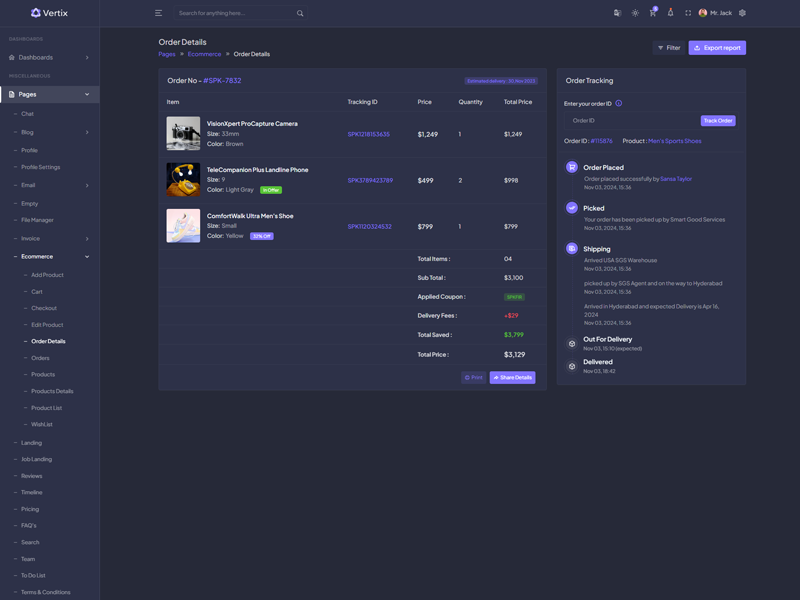The height and width of the screenshot is (600, 800).
Task: Open the notifications bell
Action: 670,13
